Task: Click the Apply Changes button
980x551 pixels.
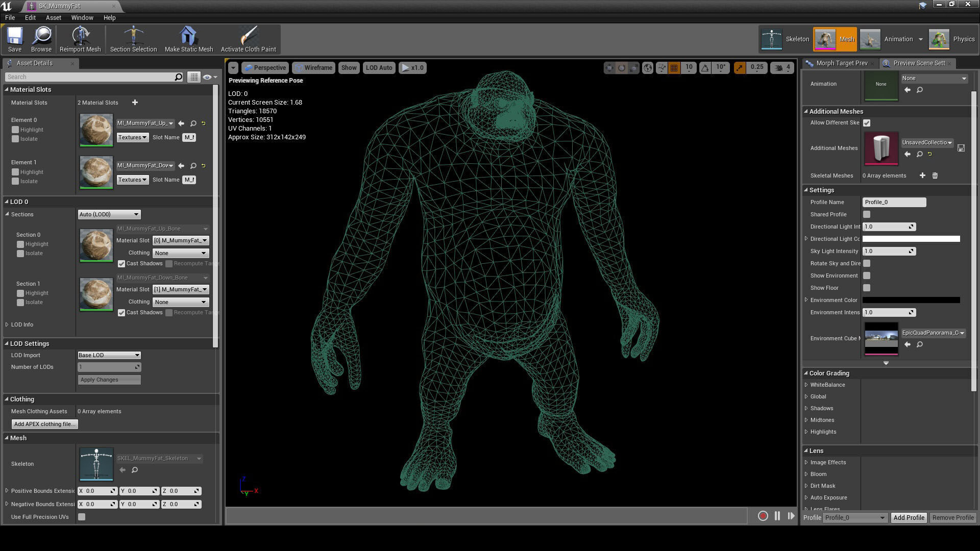Action: [109, 380]
